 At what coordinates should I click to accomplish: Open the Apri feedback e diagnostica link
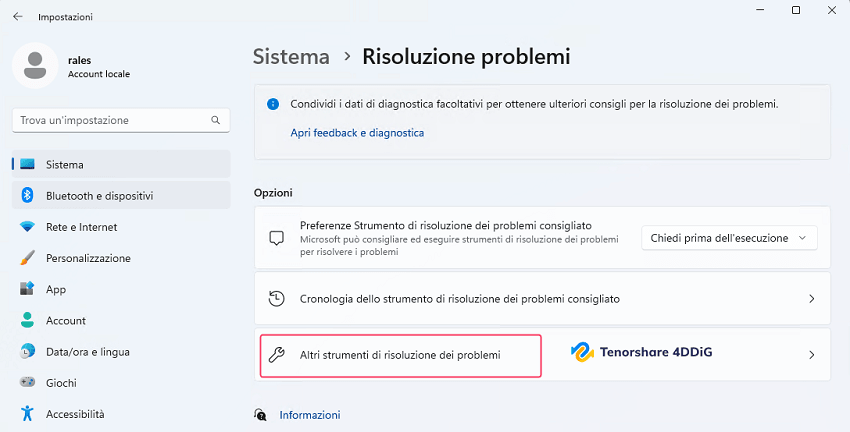tap(356, 132)
